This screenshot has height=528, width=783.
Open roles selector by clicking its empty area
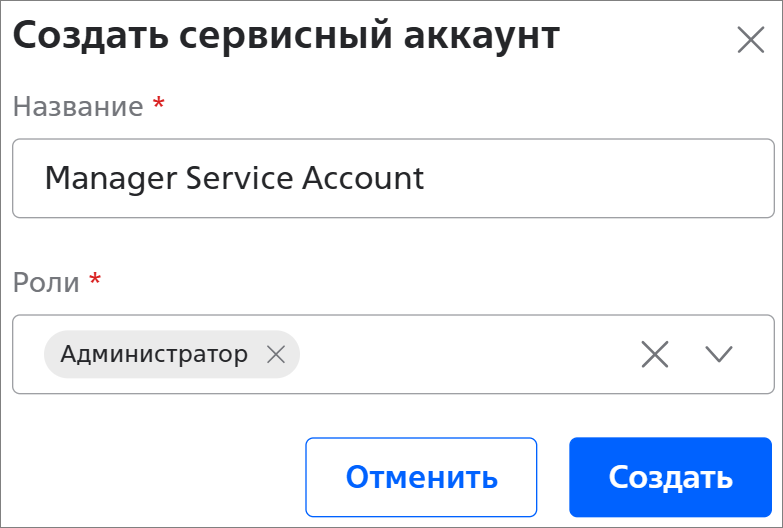coord(460,354)
